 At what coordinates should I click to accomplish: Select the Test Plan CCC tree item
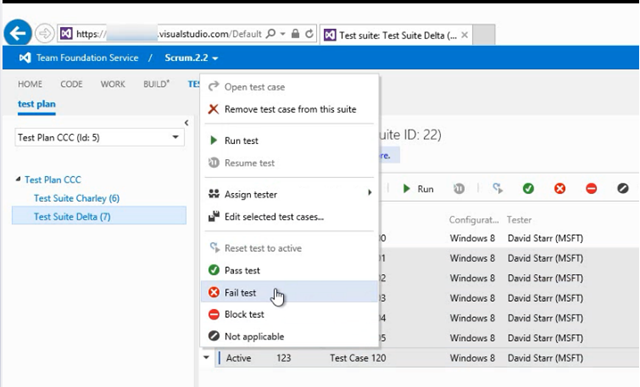(53, 180)
